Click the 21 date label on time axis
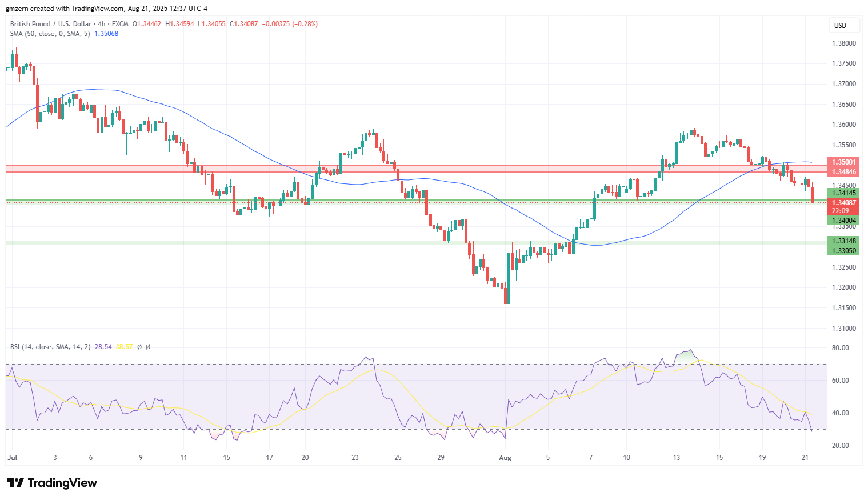This screenshot has width=868, height=500. (x=805, y=458)
